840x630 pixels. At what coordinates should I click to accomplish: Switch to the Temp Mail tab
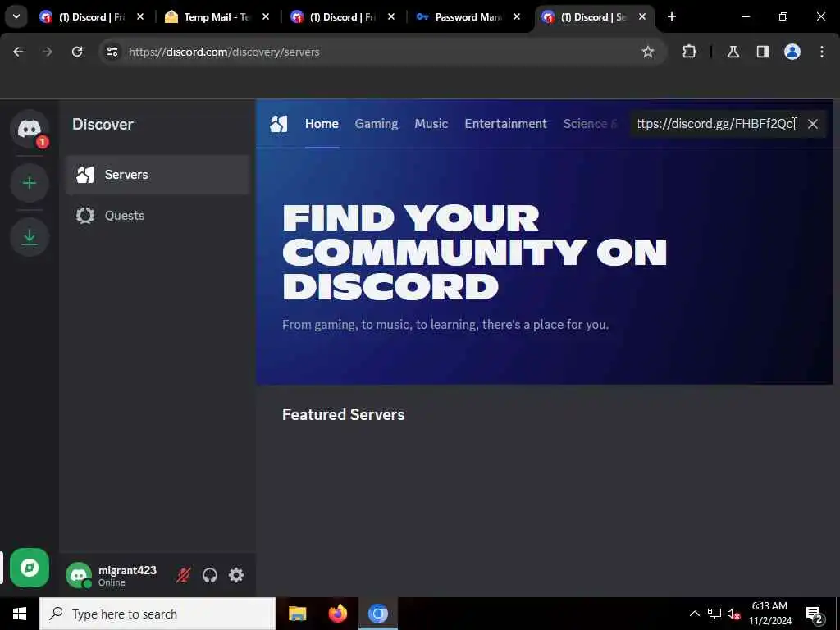(x=217, y=17)
